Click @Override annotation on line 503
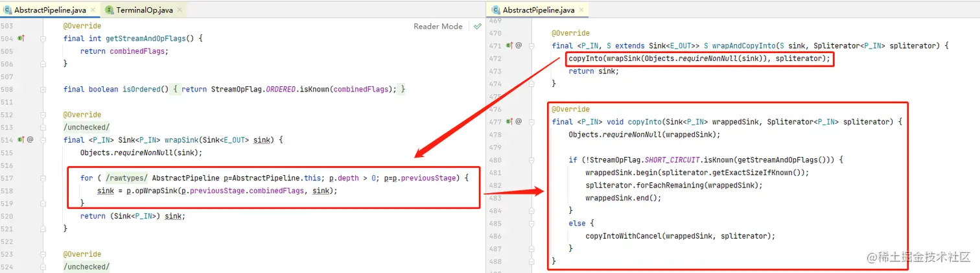 (x=82, y=26)
